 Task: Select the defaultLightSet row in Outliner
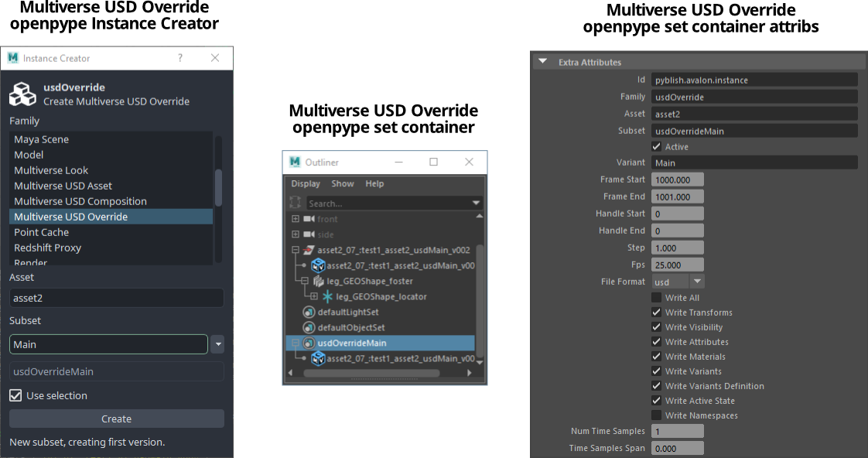click(x=382, y=312)
